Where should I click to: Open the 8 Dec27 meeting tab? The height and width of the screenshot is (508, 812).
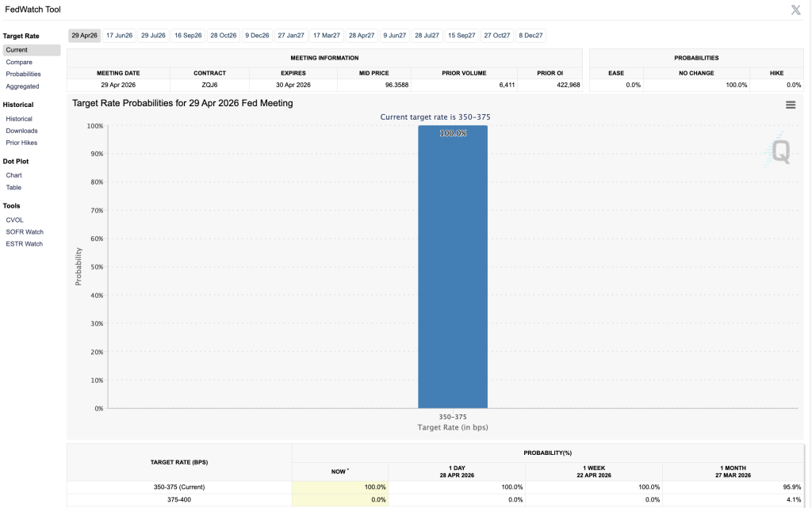point(531,36)
